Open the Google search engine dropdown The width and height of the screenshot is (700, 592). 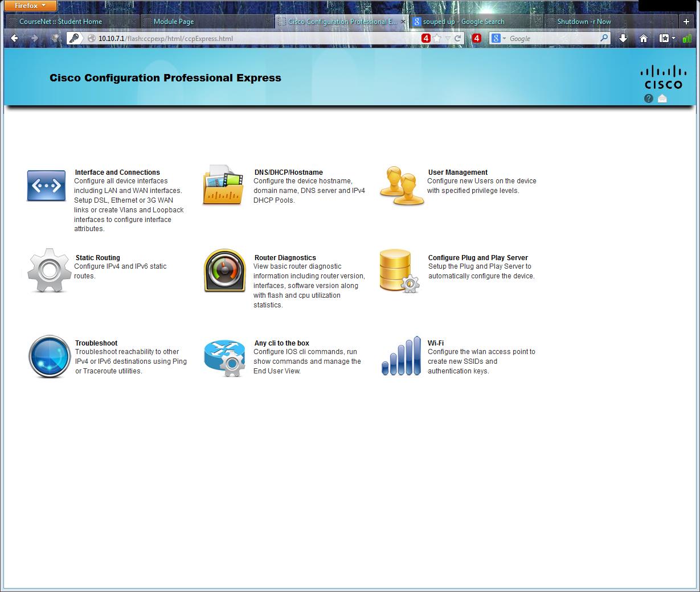pyautogui.click(x=499, y=38)
